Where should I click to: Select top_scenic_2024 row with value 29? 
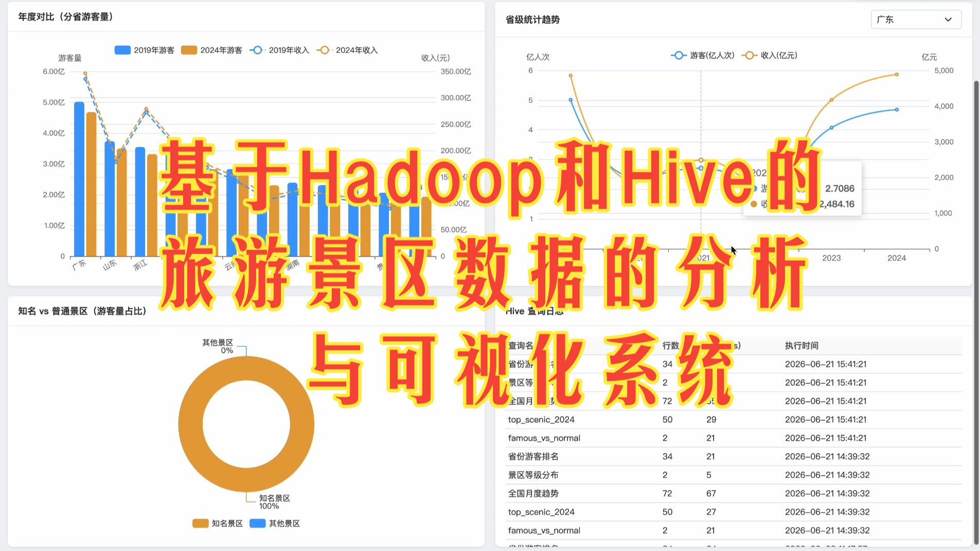734,419
